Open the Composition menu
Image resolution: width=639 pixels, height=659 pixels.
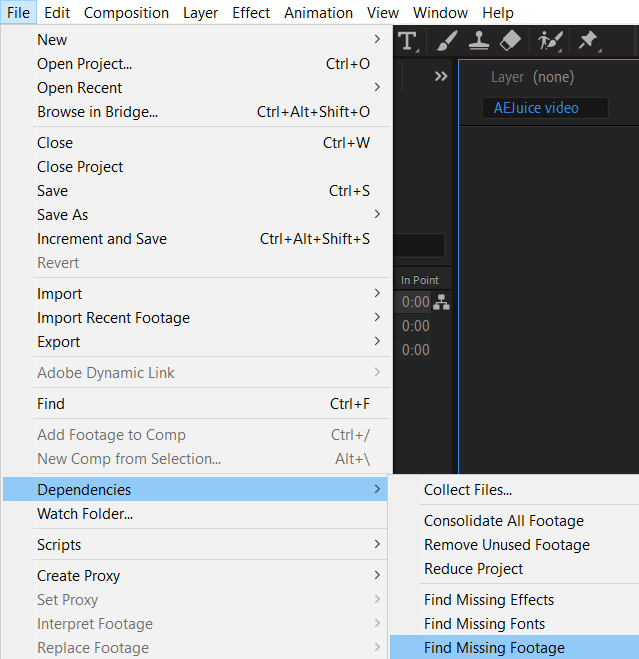pos(126,13)
